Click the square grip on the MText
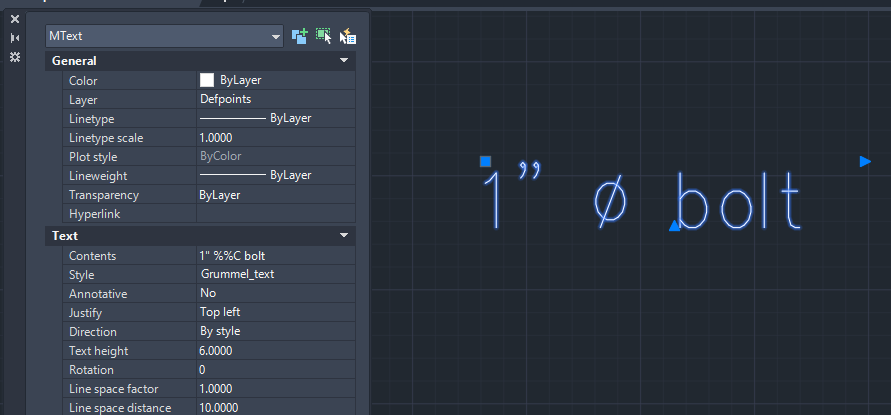Screen dimensions: 891x415 click(x=485, y=161)
